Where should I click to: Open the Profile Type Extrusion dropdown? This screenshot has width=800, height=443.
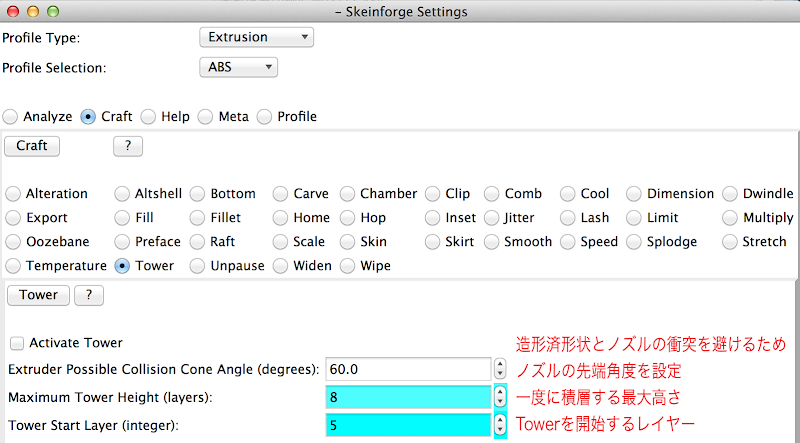tap(256, 37)
